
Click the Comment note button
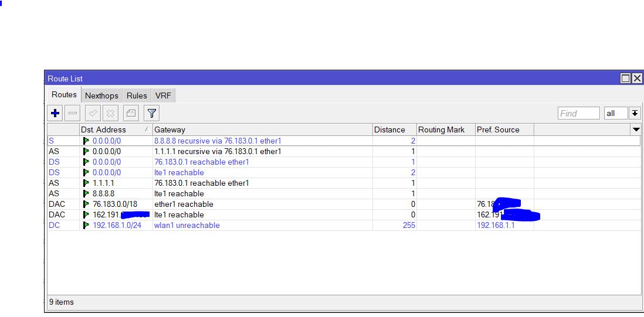pyautogui.click(x=131, y=113)
